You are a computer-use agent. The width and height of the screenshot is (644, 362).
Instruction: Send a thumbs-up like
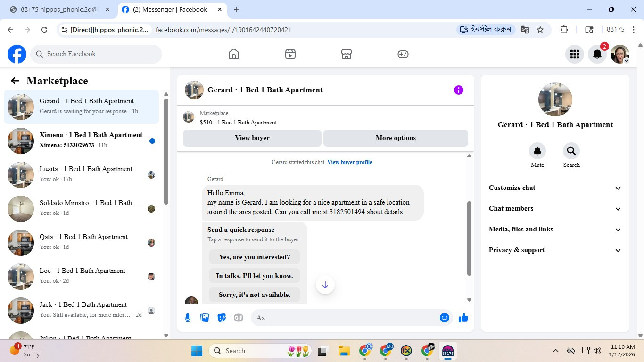point(463,318)
